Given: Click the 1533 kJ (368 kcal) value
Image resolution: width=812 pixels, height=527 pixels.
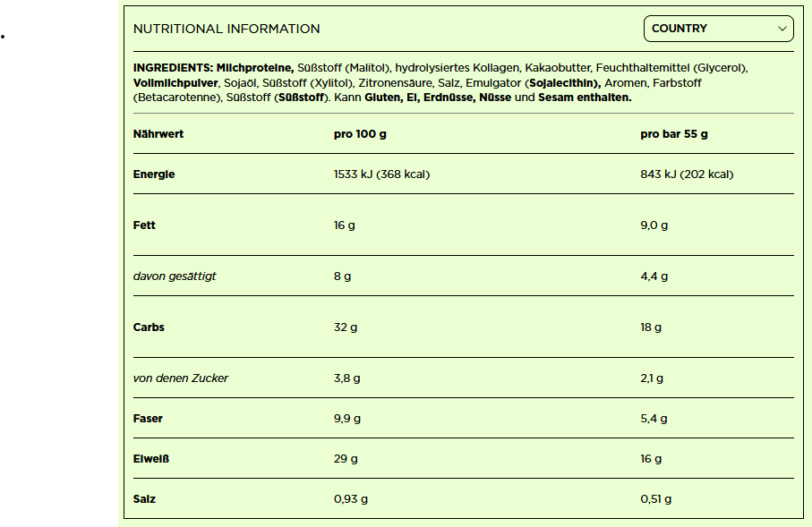Looking at the screenshot, I should [x=381, y=174].
